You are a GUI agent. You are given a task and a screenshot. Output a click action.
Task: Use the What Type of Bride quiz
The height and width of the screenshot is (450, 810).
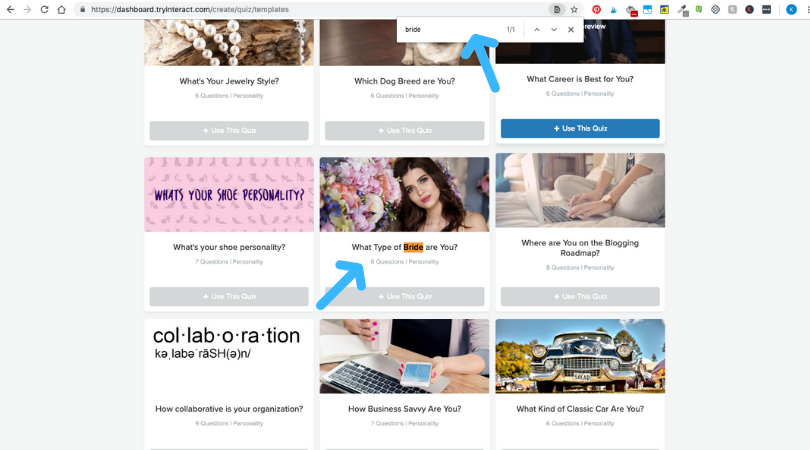tap(404, 297)
